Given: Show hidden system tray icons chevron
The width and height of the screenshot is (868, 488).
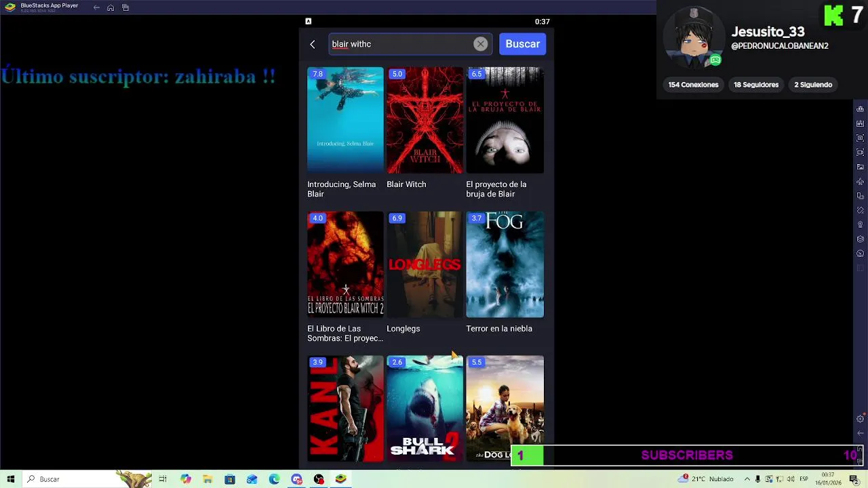Looking at the screenshot, I should 747,479.
